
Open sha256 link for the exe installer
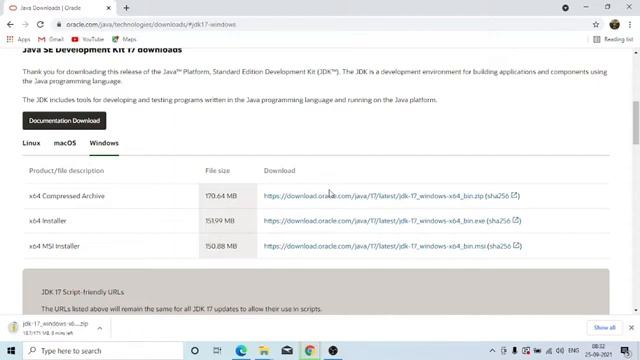click(504, 221)
